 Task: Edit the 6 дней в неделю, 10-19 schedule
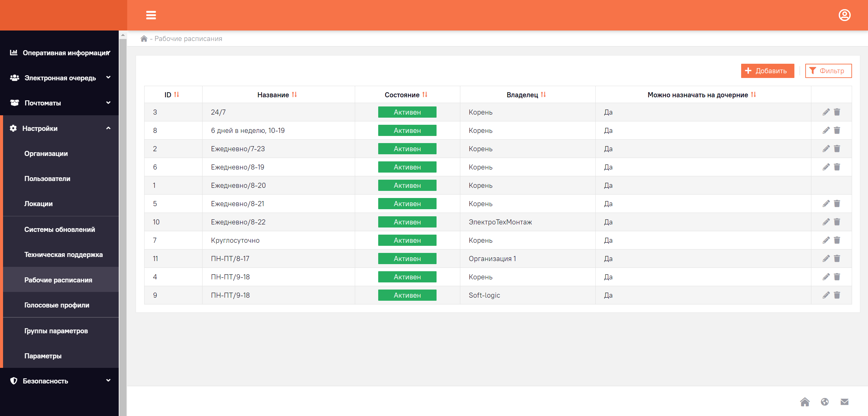tap(826, 130)
